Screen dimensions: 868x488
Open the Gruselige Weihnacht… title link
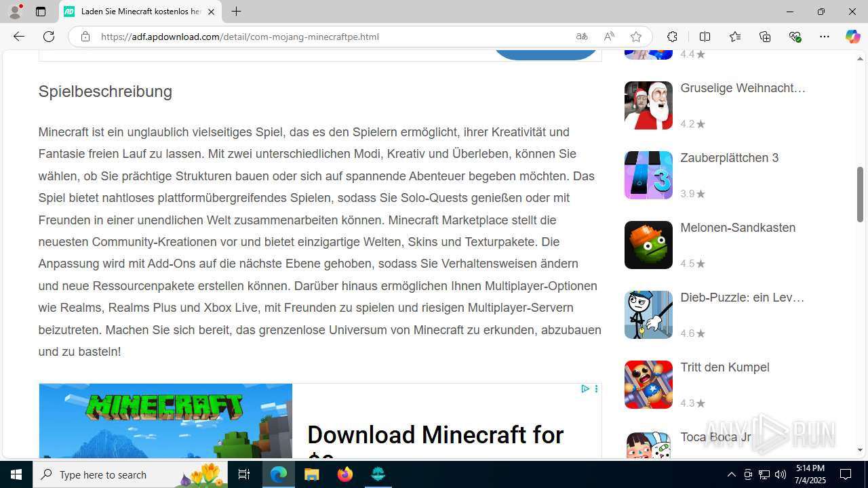743,88
